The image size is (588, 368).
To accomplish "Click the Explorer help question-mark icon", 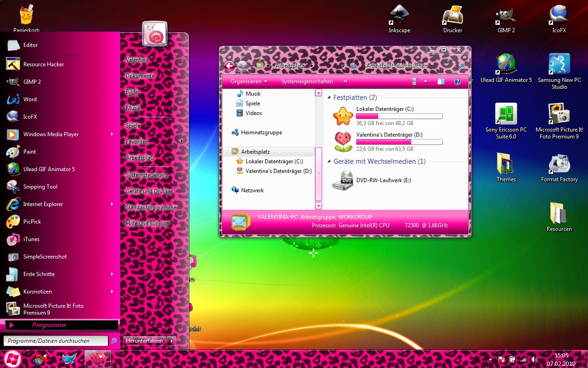I will 458,81.
